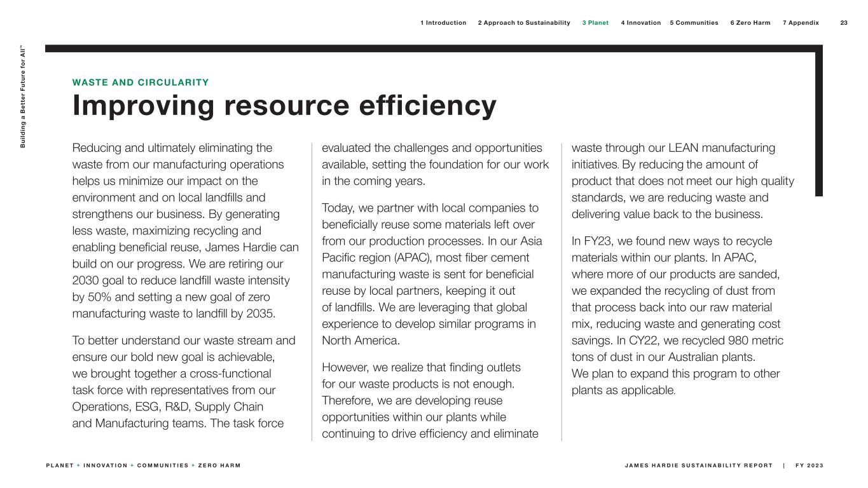
Task: Click the paragraph starting "Reducing and ultimately eliminating"
Action: point(185,231)
